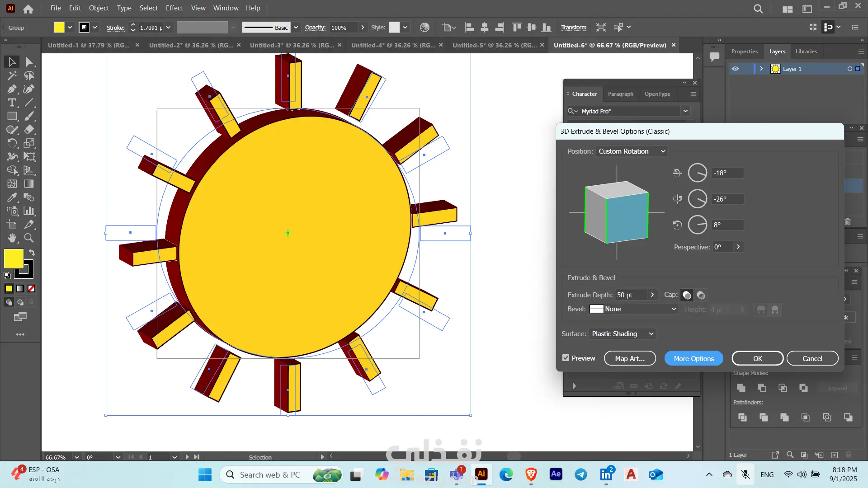Open the Surface Plastic Shading dropdown

coord(622,333)
